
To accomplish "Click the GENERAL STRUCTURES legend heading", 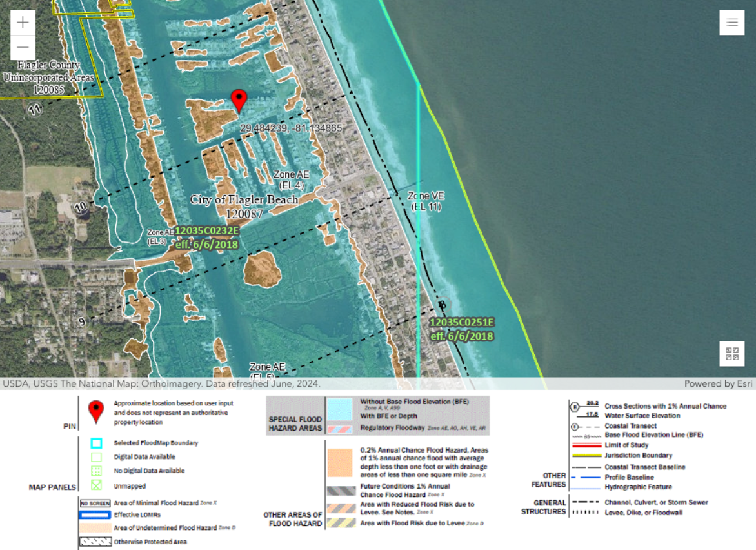I will point(543,507).
